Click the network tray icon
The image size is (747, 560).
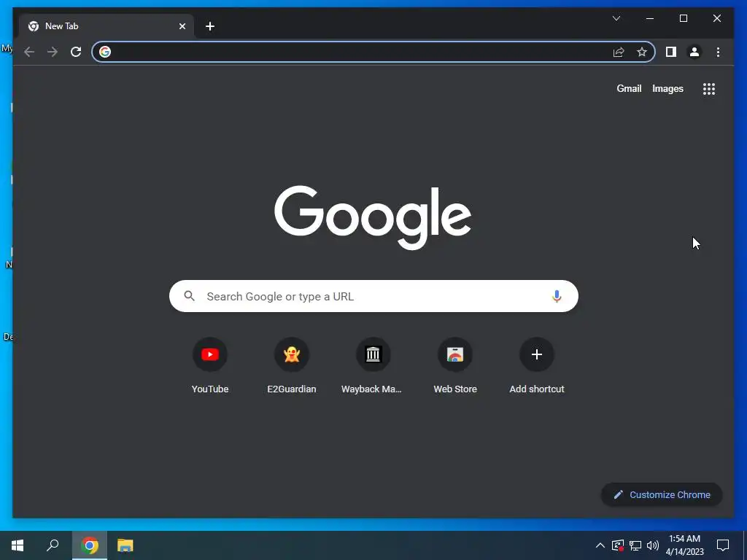tap(635, 545)
